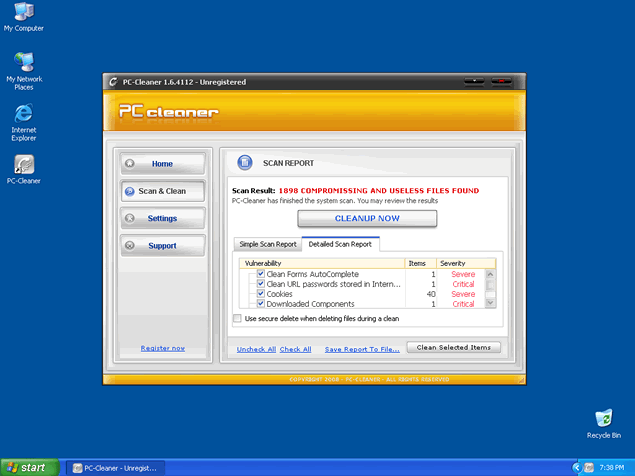Click the Save Report To File link
This screenshot has height=476, width=635.
pos(362,349)
